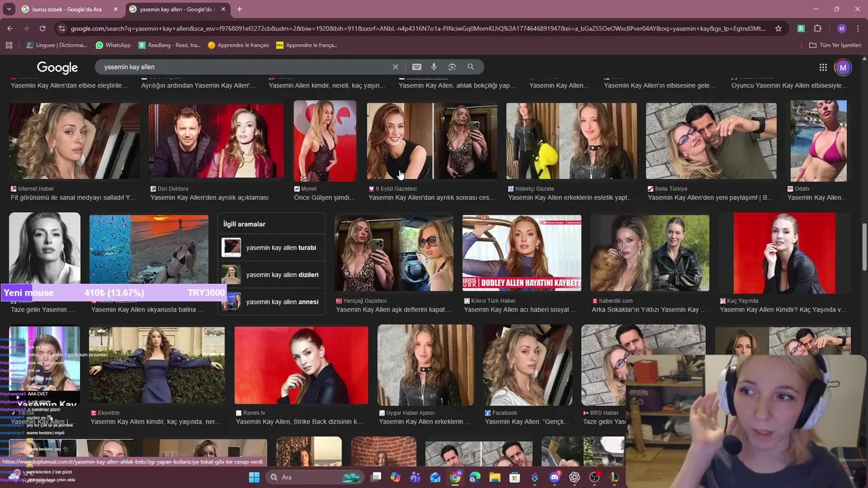Open the Linguee bookmark
The width and height of the screenshot is (868, 488).
[x=56, y=45]
